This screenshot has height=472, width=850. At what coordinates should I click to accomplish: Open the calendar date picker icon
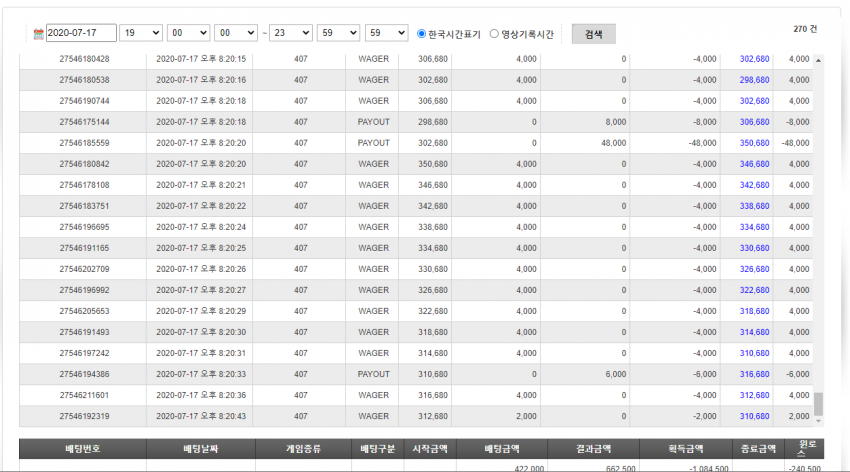[x=38, y=34]
